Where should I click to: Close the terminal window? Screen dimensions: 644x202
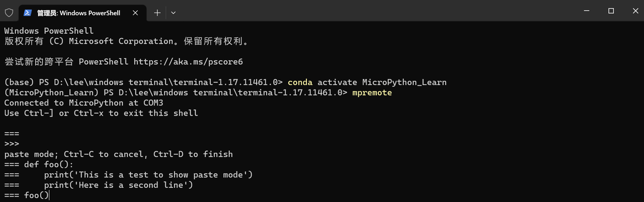(x=633, y=11)
